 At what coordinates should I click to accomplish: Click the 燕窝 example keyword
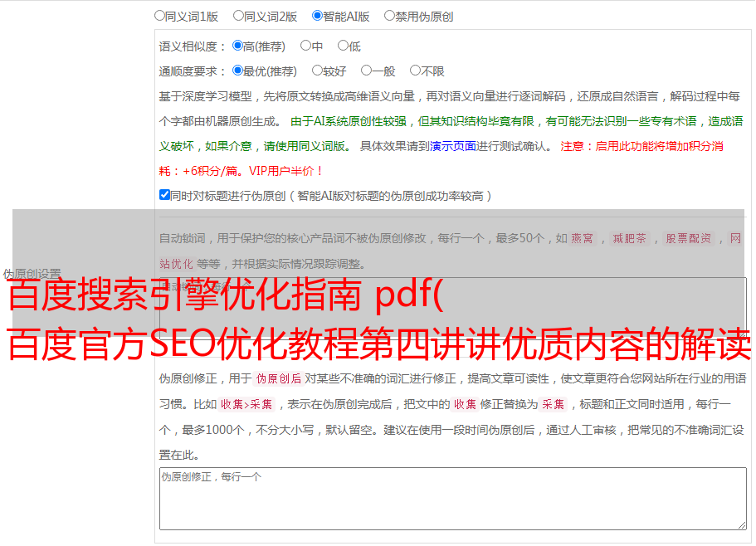[x=582, y=238]
